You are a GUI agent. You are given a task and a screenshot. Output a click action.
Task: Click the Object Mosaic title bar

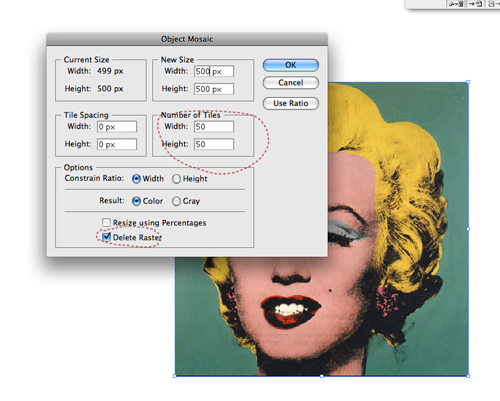pyautogui.click(x=187, y=39)
